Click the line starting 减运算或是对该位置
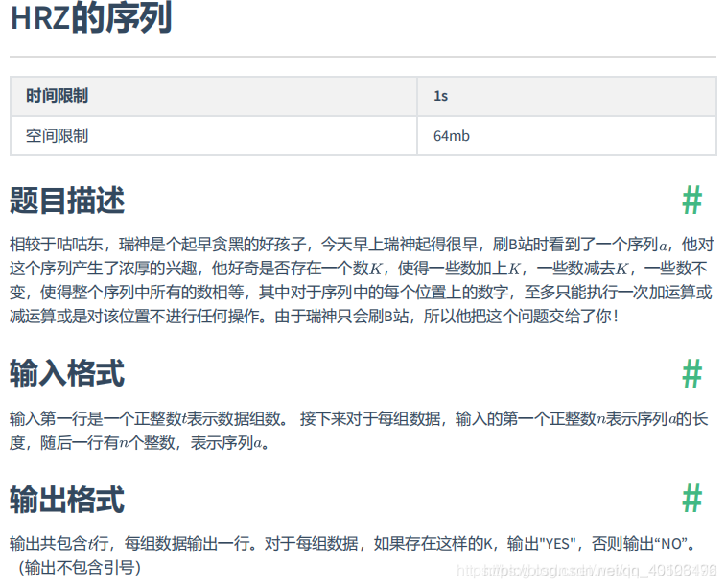726x588 pixels. click(314, 317)
